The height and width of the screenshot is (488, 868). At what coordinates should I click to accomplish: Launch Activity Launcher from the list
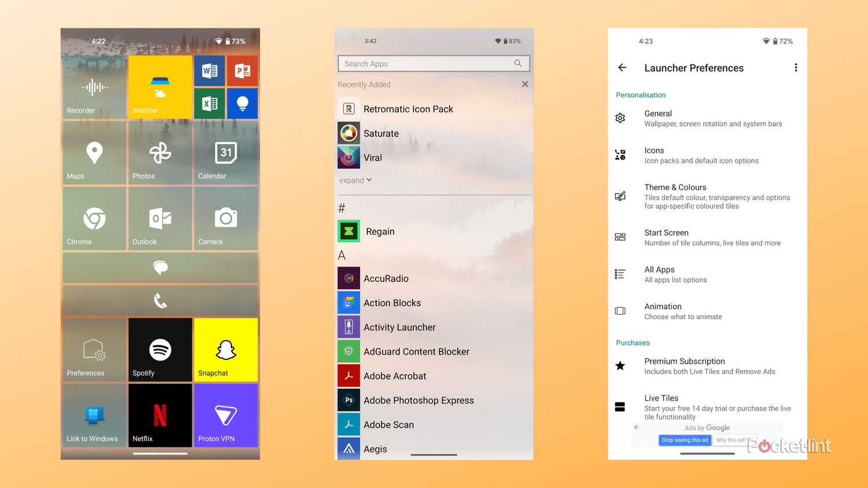coord(433,327)
